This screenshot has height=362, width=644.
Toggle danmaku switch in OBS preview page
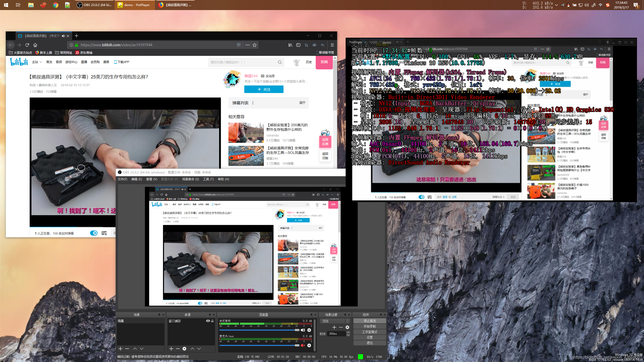pyautogui.click(x=200, y=303)
